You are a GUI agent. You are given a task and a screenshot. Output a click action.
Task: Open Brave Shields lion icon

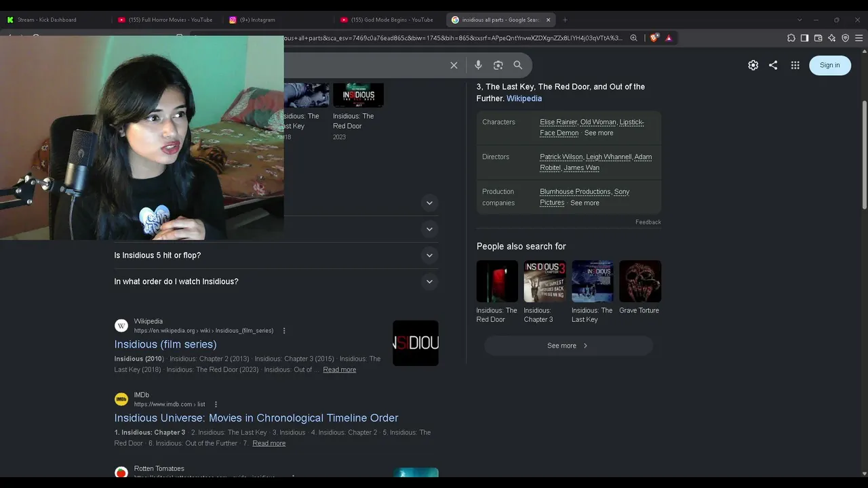pyautogui.click(x=654, y=38)
